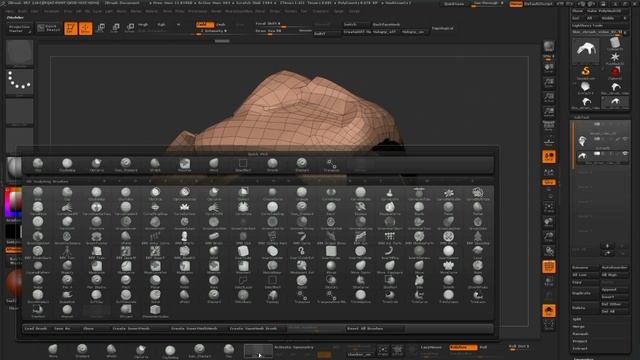This screenshot has width=640, height=360.
Task: Open the color picker square
Action: point(13,203)
